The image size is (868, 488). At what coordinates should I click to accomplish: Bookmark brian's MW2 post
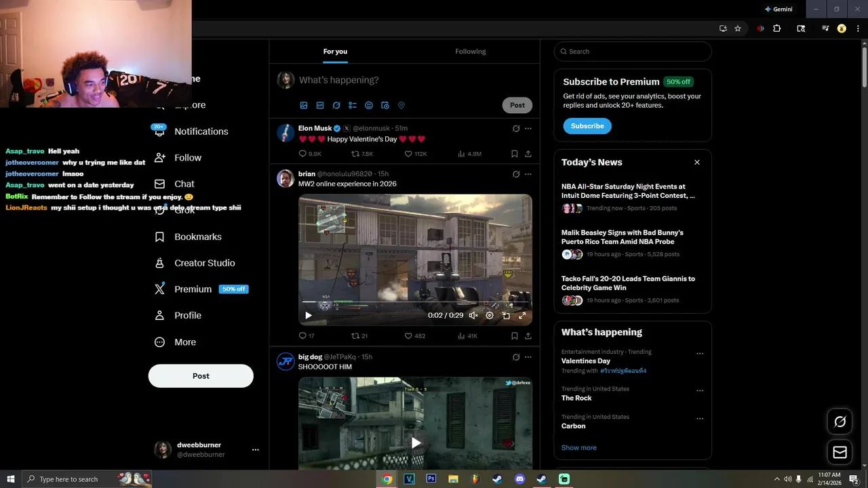point(515,335)
